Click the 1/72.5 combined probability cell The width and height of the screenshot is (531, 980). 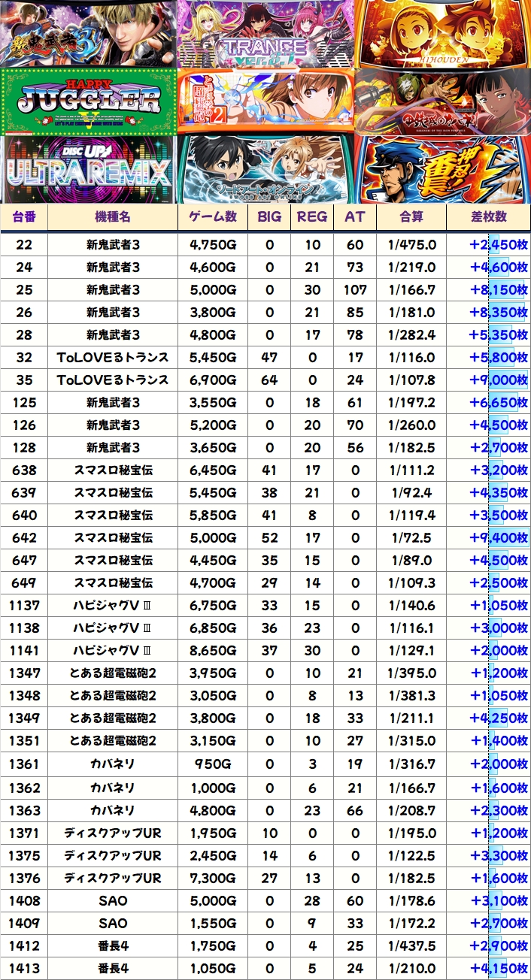(x=411, y=538)
